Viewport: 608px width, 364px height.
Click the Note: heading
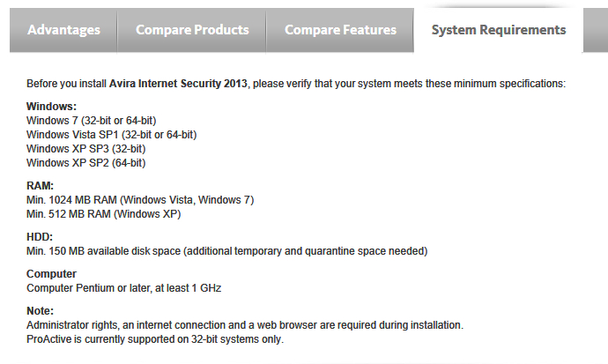(x=40, y=311)
